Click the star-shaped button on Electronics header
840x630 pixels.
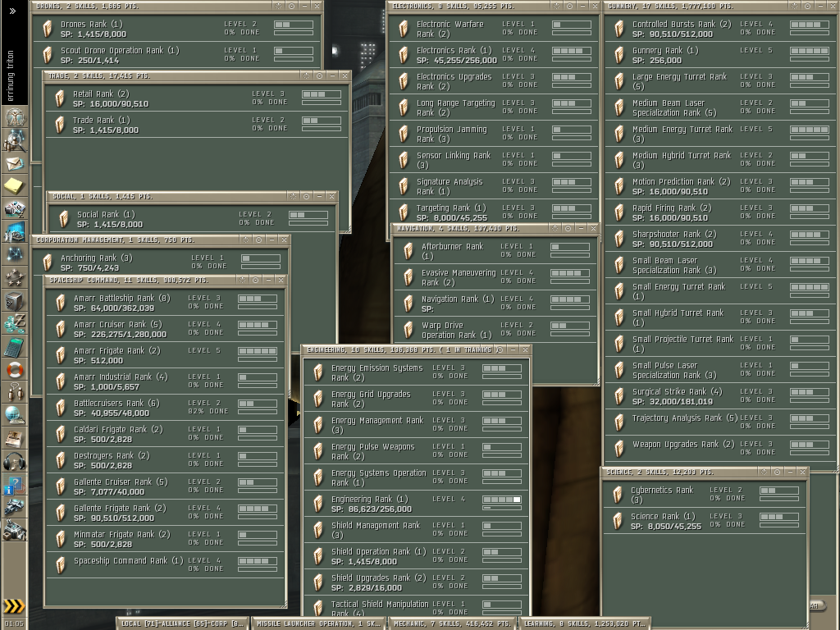556,6
